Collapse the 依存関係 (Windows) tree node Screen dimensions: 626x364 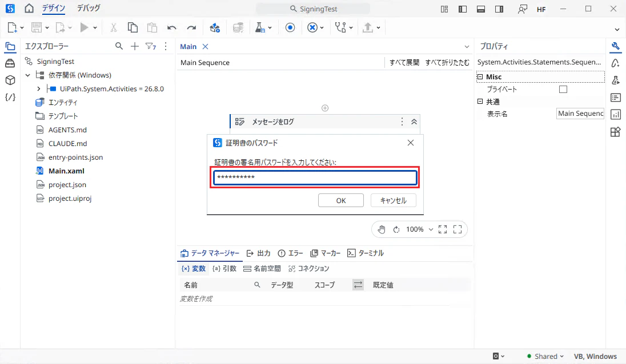27,75
